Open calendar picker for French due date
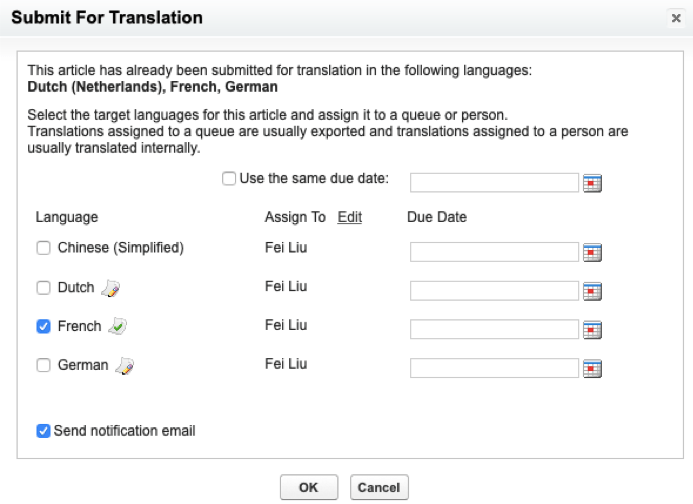This screenshot has height=504, width=693. click(592, 330)
